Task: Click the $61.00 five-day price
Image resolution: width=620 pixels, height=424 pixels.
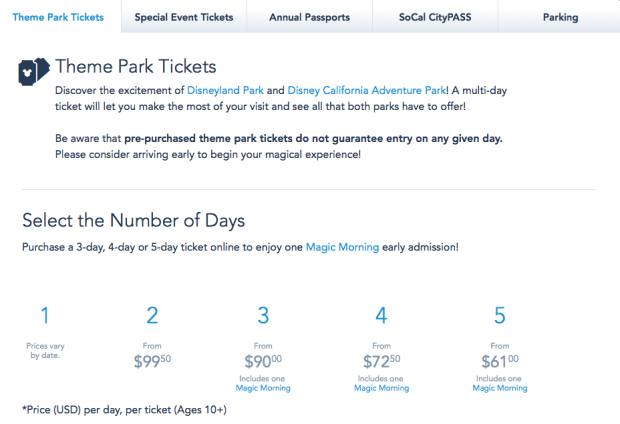Action: tap(500, 363)
